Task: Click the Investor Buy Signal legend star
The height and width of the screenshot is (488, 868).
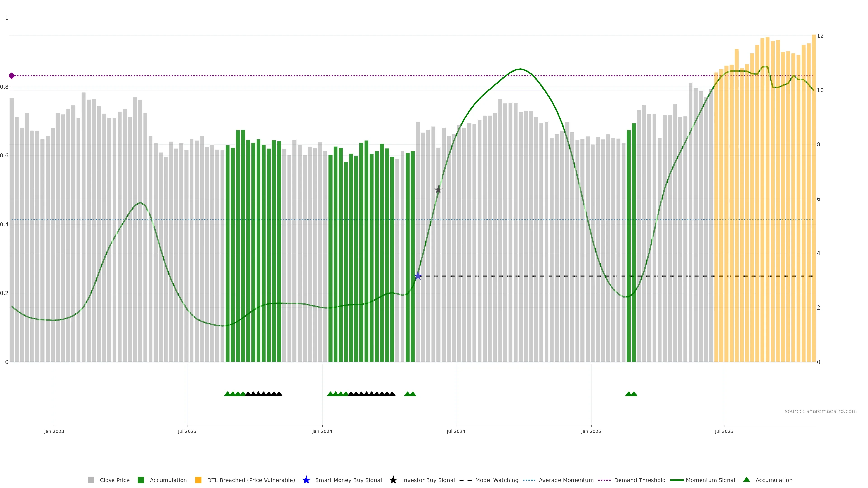Action: pyautogui.click(x=393, y=480)
